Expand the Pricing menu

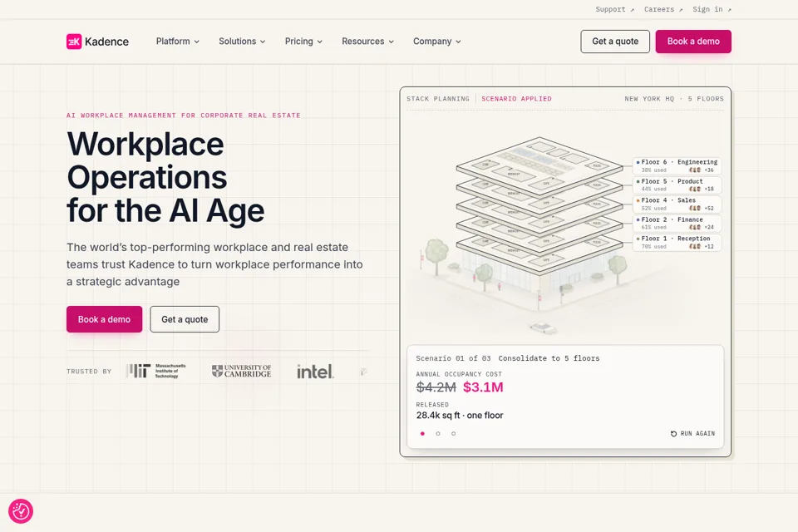pos(304,42)
